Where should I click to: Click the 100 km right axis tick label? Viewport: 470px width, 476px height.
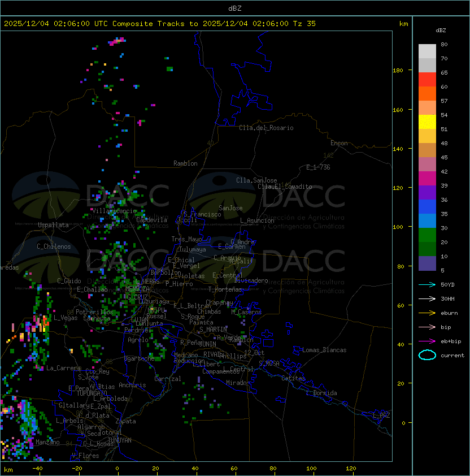398,227
